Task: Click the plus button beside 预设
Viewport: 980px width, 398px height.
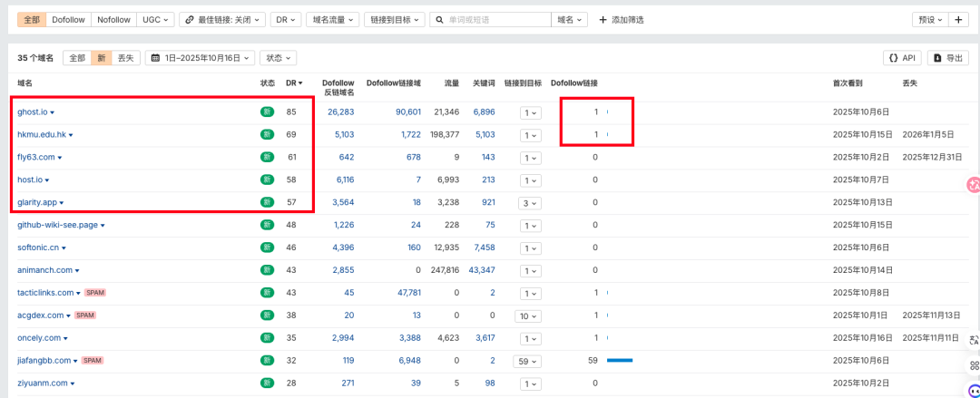Action: pos(958,20)
